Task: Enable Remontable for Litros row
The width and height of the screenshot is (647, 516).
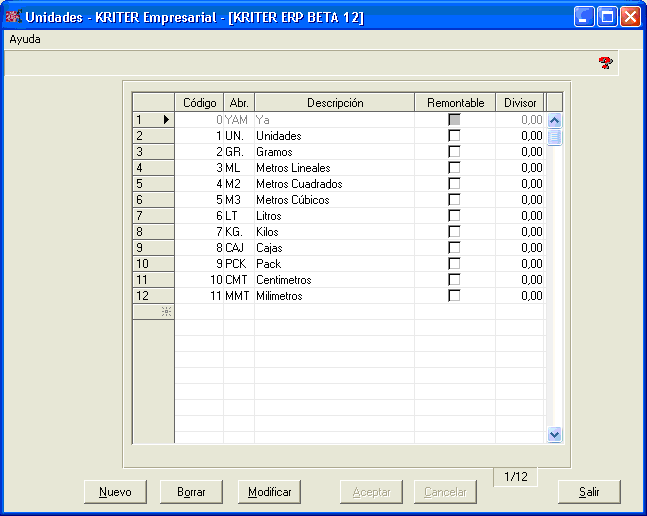Action: [454, 216]
